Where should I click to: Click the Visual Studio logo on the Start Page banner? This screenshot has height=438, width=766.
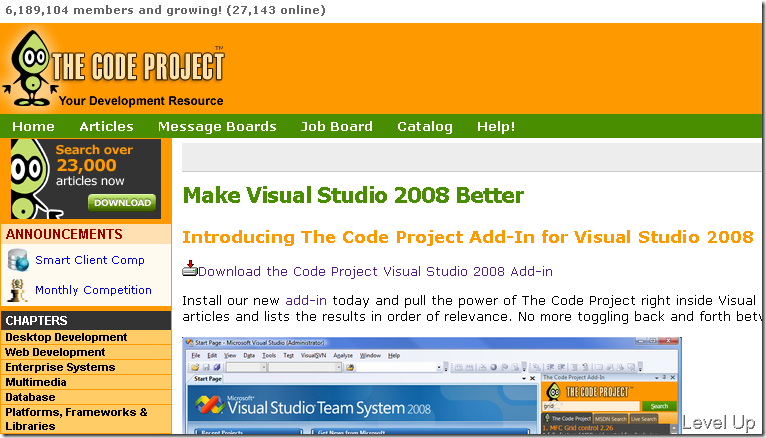click(210, 406)
